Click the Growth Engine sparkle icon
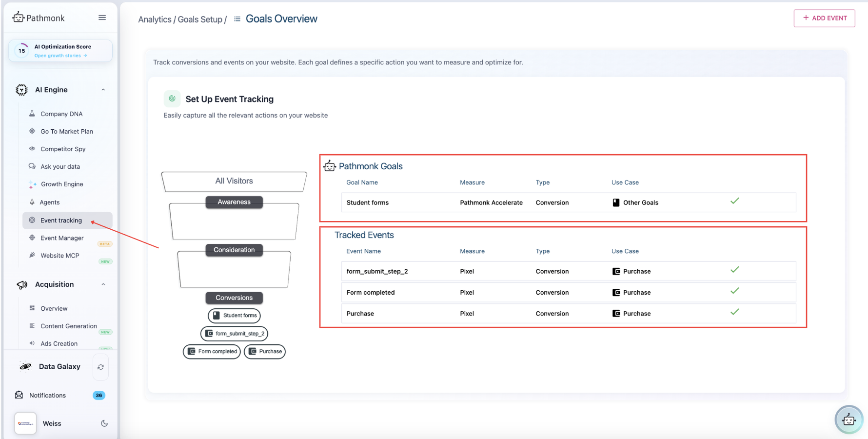The width and height of the screenshot is (868, 439). pos(32,184)
